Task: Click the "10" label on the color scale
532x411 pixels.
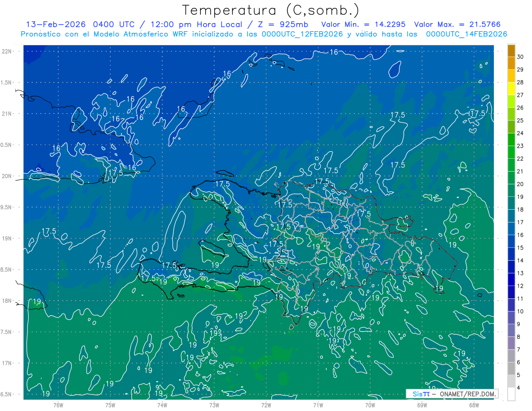Action: click(x=520, y=312)
